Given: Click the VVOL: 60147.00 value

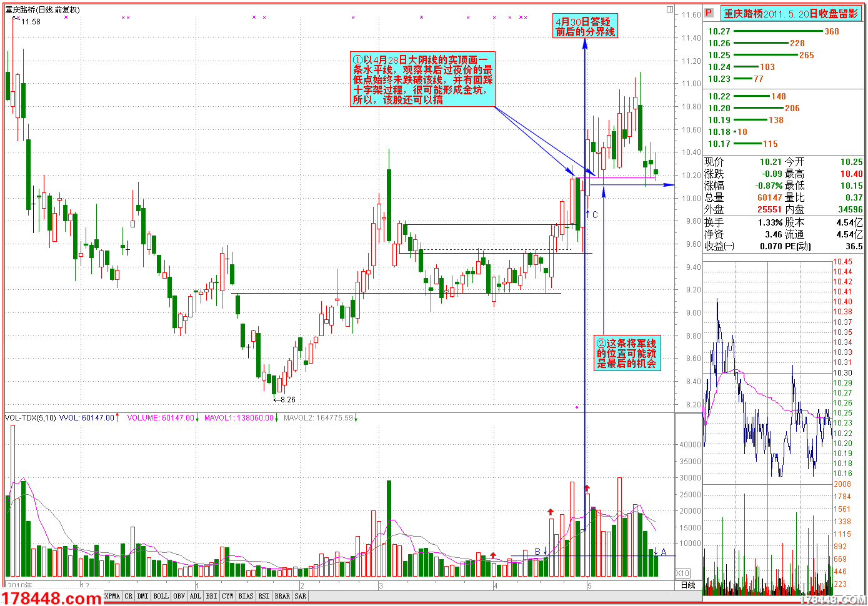Looking at the screenshot, I should [x=87, y=418].
